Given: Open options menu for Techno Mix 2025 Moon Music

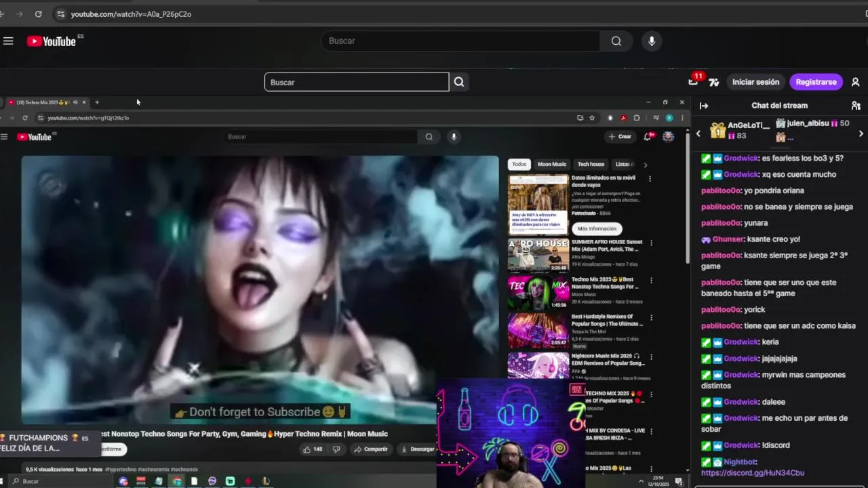Looking at the screenshot, I should point(651,280).
